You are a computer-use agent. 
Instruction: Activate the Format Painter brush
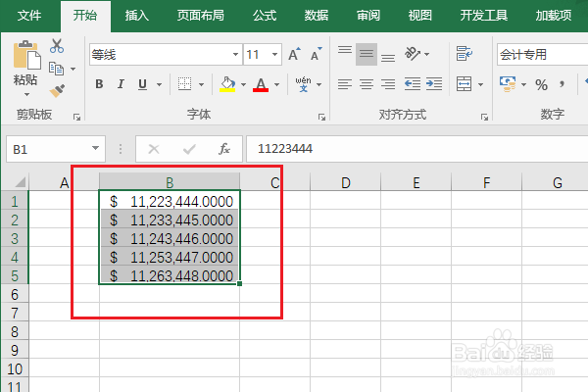[57, 90]
